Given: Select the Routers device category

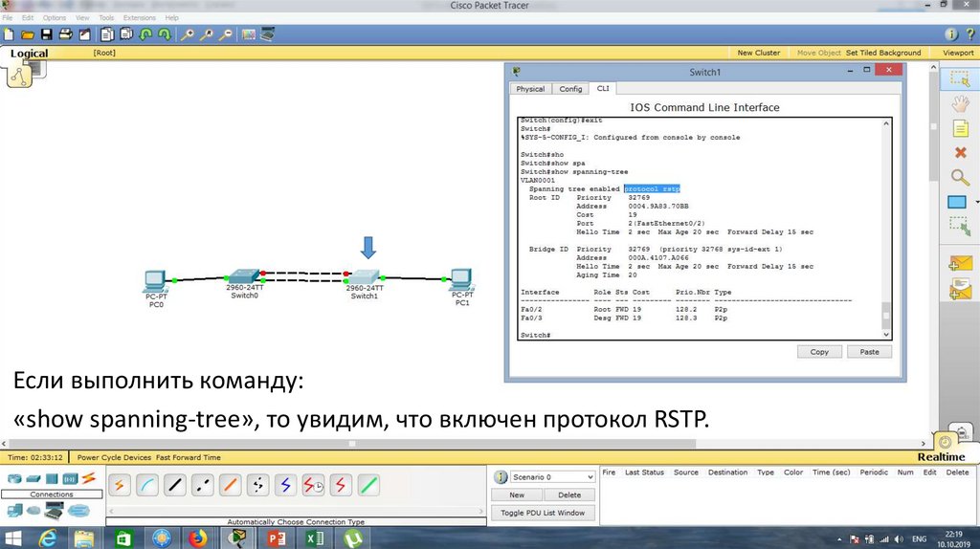Looking at the screenshot, I should (13, 479).
